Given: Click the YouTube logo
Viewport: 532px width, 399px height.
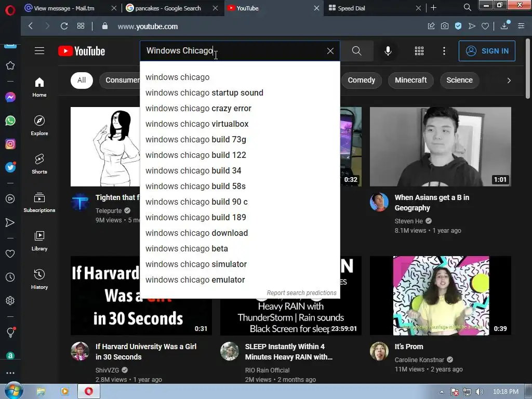Looking at the screenshot, I should pos(82,51).
